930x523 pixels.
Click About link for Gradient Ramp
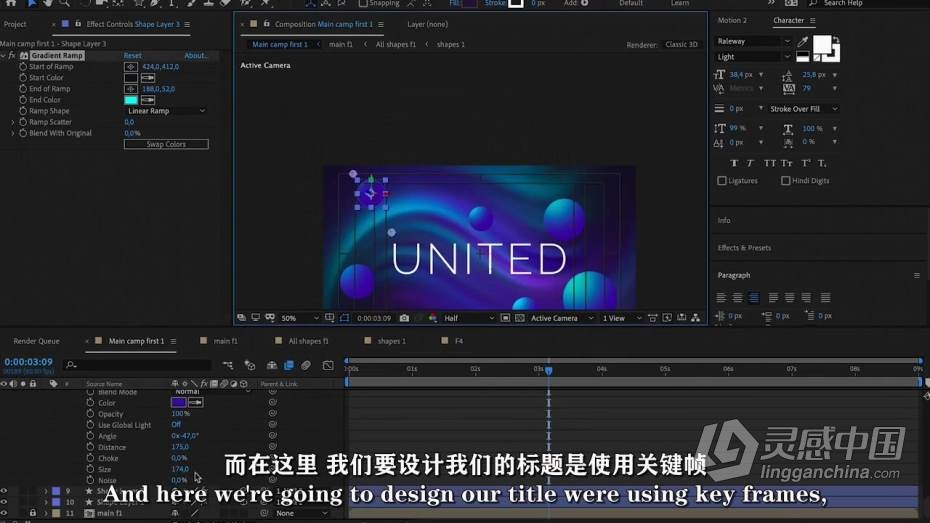(196, 56)
